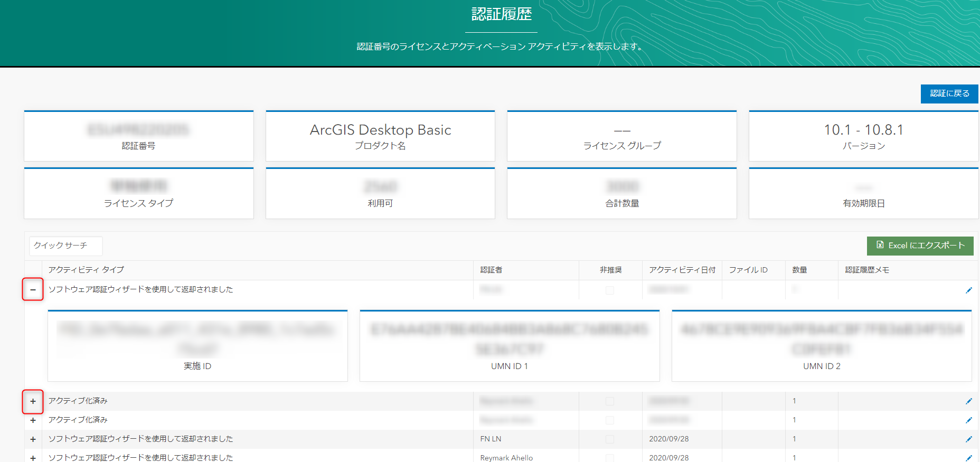
Task: Click the 有効期限日 card
Action: pyautogui.click(x=863, y=193)
